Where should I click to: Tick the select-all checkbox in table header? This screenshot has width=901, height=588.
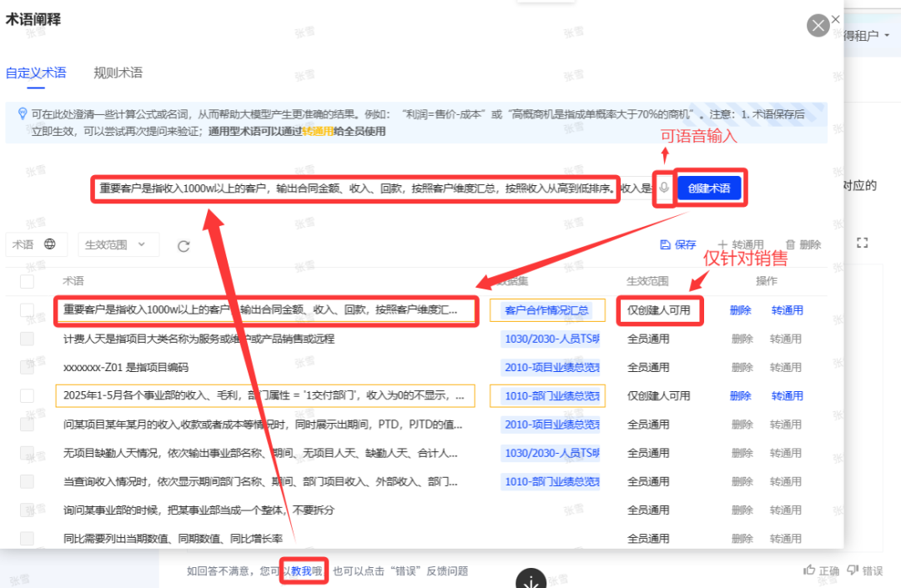coord(28,282)
